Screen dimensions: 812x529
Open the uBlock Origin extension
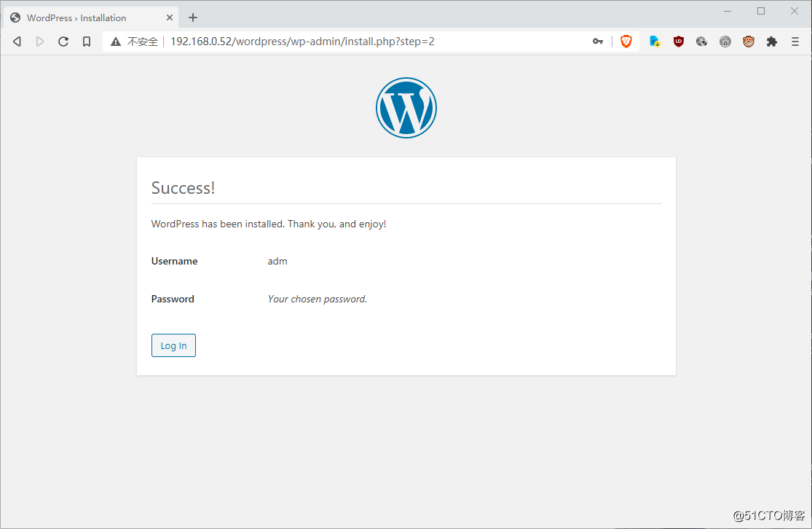click(679, 42)
